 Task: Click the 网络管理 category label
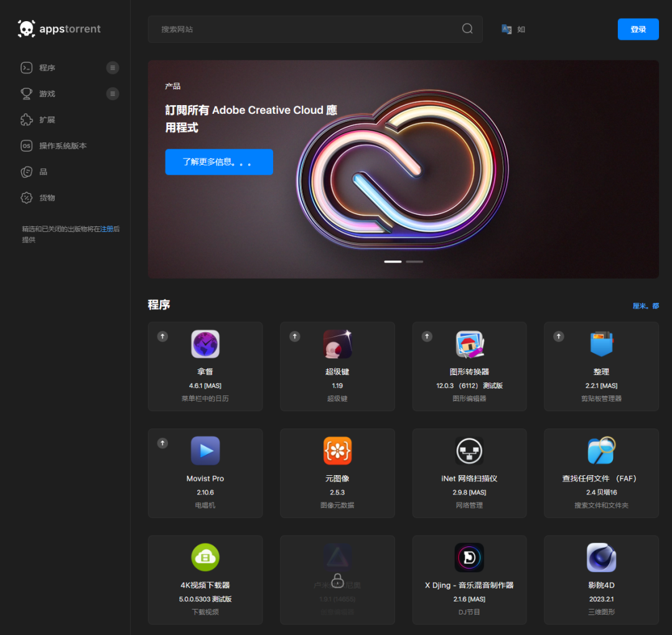[x=469, y=505]
